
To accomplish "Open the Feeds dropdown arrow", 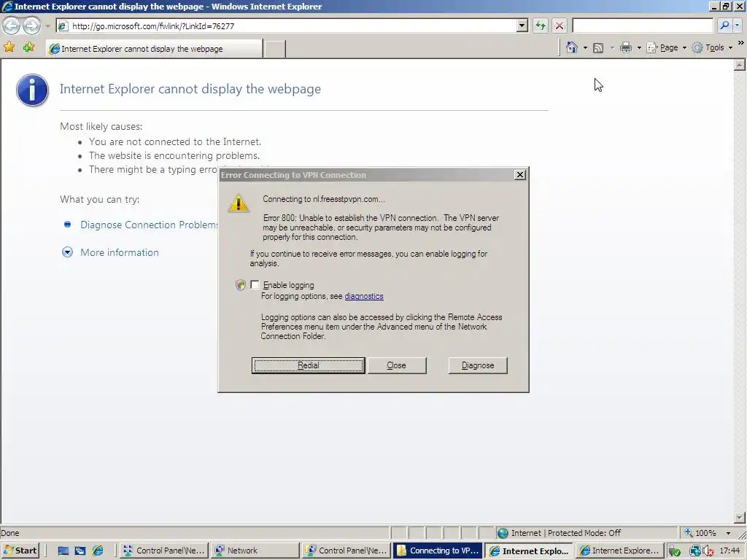I will pos(612,47).
